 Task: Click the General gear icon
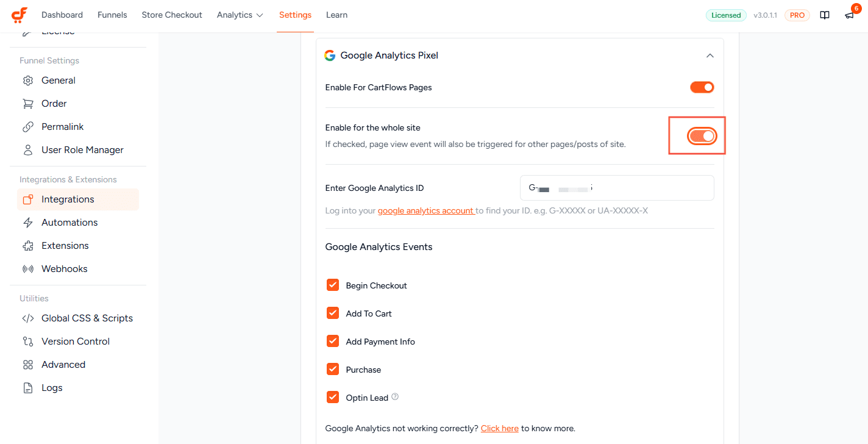tap(28, 81)
